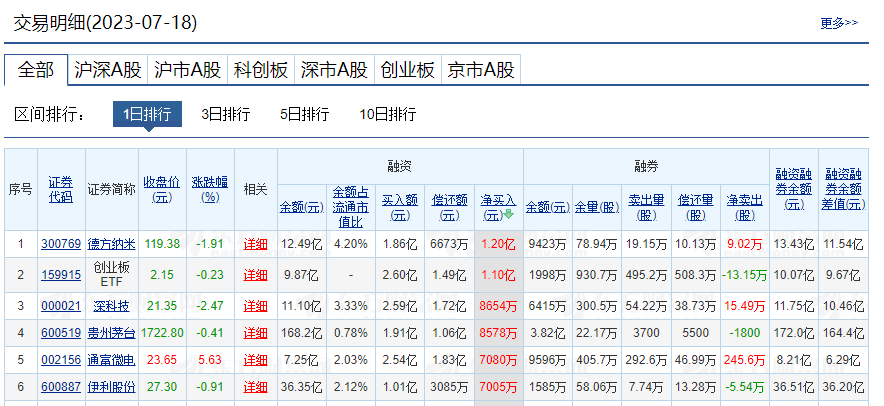View 详细 for 深科技 row

255,304
